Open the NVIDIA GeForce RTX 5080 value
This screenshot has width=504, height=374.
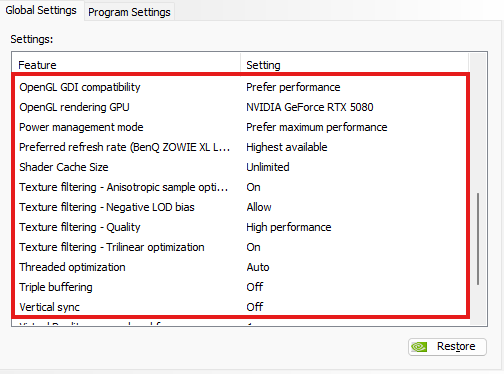coord(310,107)
